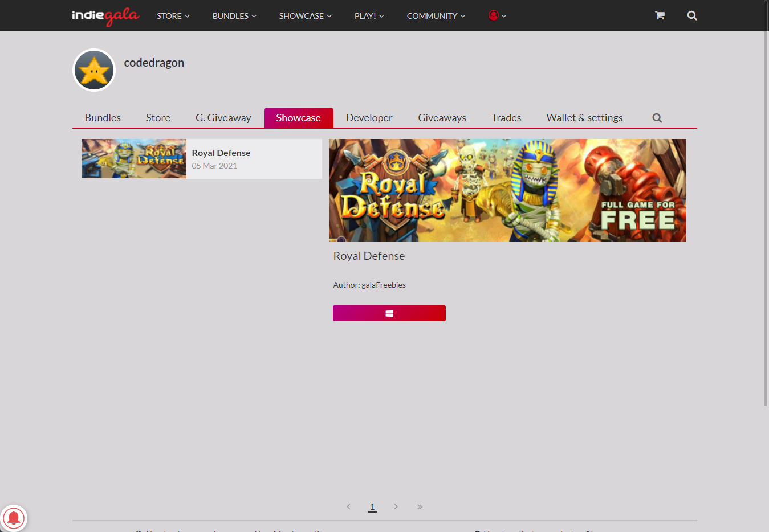Select Royal Defense title in list

(221, 153)
